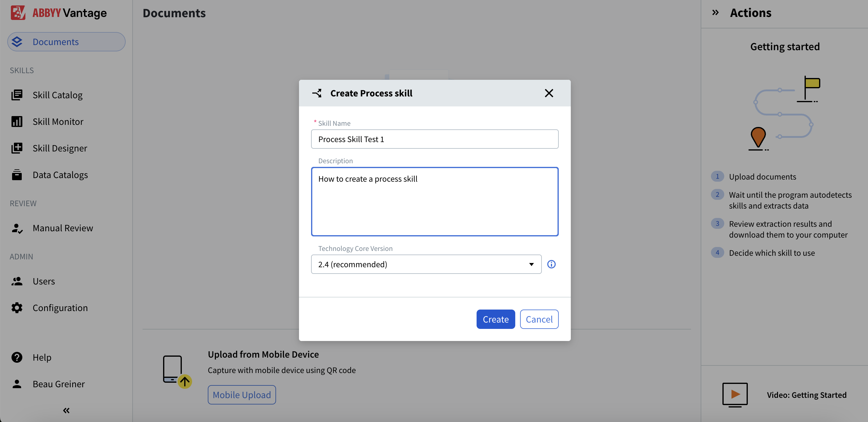This screenshot has width=868, height=422.
Task: Click the Manual Review person icon
Action: 17,228
